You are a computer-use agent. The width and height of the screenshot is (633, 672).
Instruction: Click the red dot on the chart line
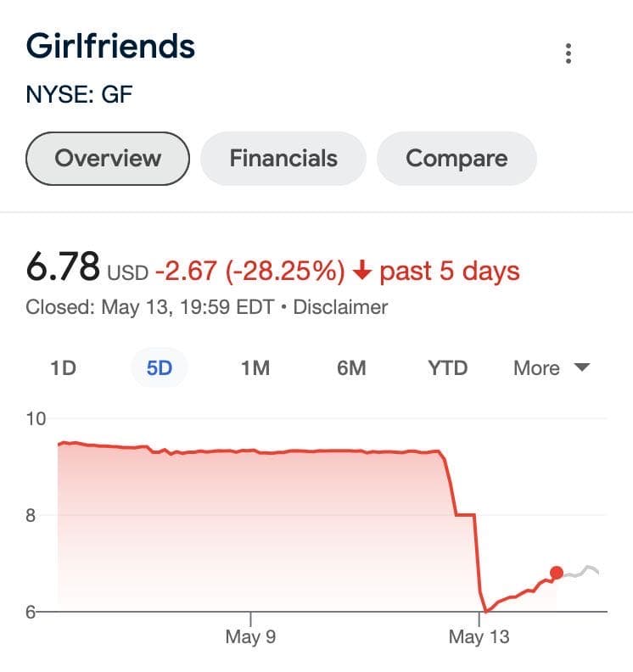[x=557, y=573]
